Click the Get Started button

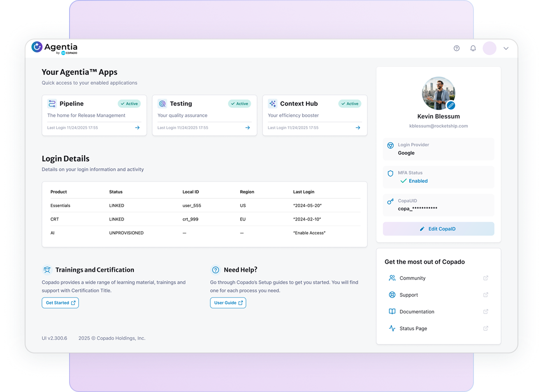click(60, 303)
